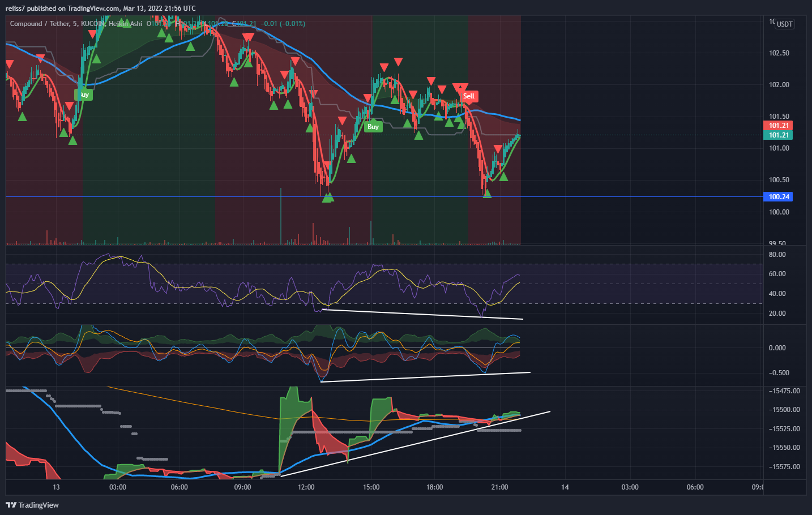Click the -0.500 oscillator axis value

779,373
